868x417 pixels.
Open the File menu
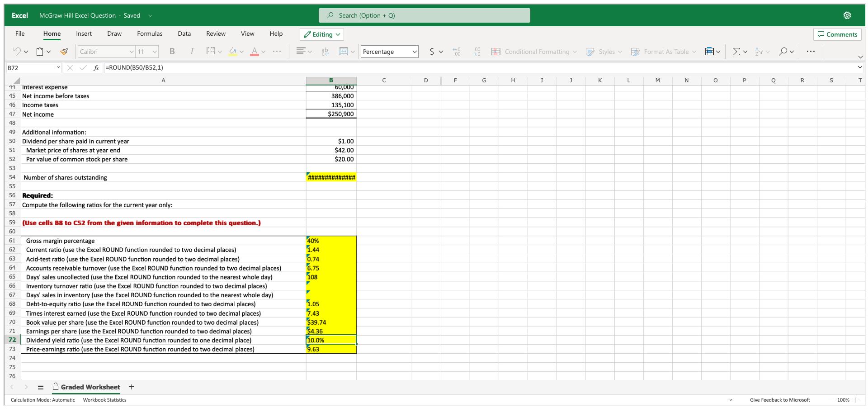click(20, 33)
